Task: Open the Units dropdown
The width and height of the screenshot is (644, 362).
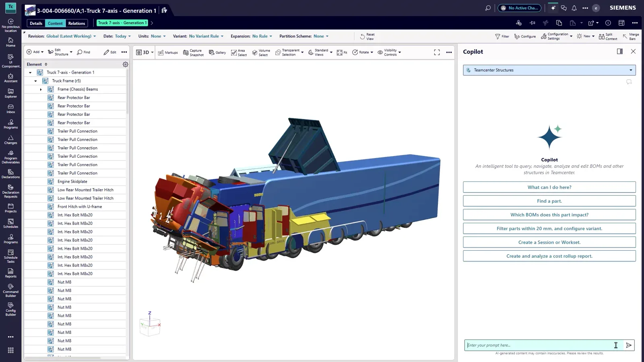Action: pyautogui.click(x=158, y=36)
